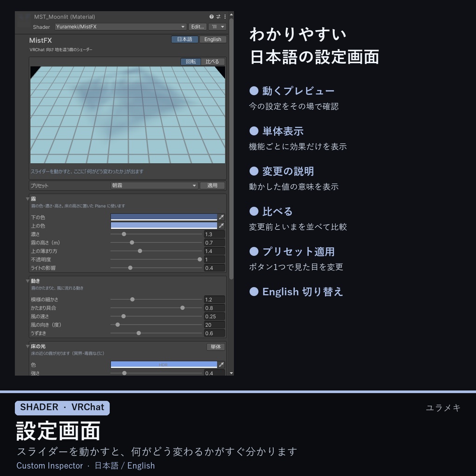Open the material help icon
This screenshot has height=476, width=476.
point(212,17)
